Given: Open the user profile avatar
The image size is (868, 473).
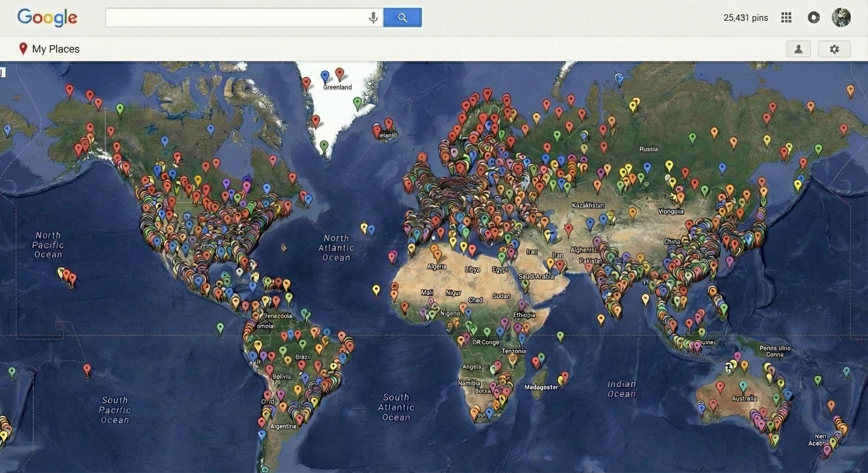Looking at the screenshot, I should pyautogui.click(x=841, y=18).
